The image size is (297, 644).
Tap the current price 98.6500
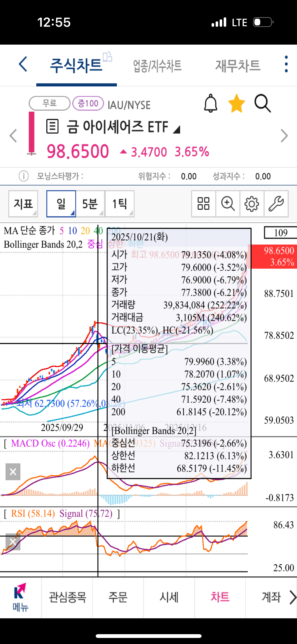[x=78, y=151]
